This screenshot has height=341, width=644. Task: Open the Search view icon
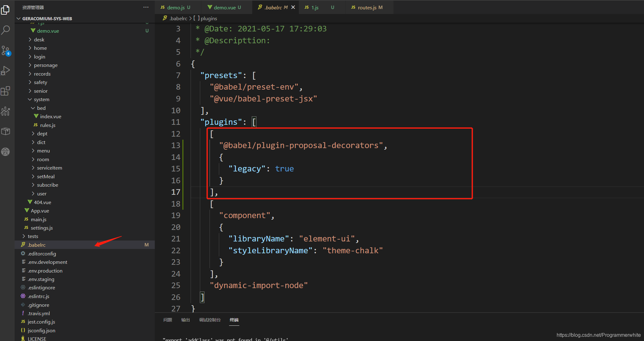point(6,30)
